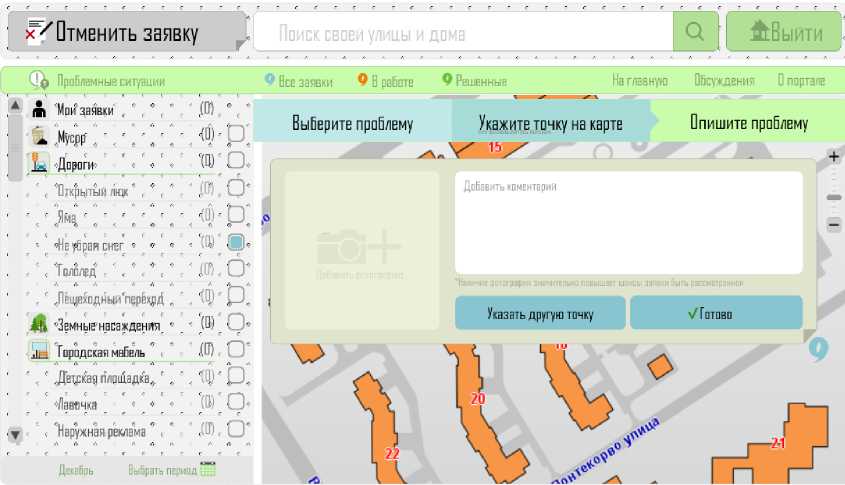The height and width of the screenshot is (485, 845).
Task: Expand the Дороги category label
Action: (77, 164)
